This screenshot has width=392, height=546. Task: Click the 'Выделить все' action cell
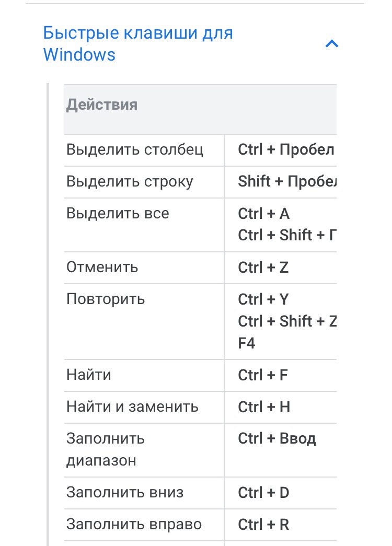coord(118,214)
